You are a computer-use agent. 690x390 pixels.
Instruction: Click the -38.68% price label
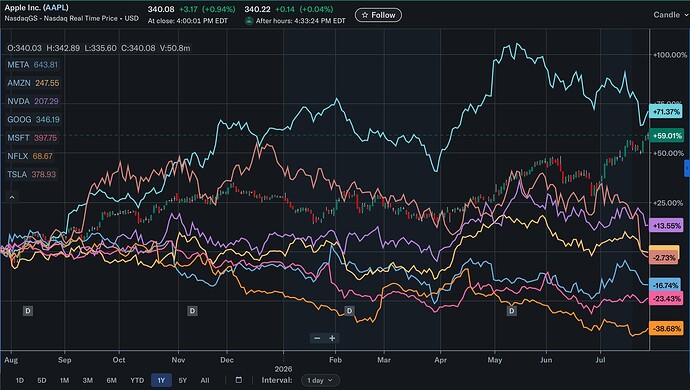click(666, 328)
